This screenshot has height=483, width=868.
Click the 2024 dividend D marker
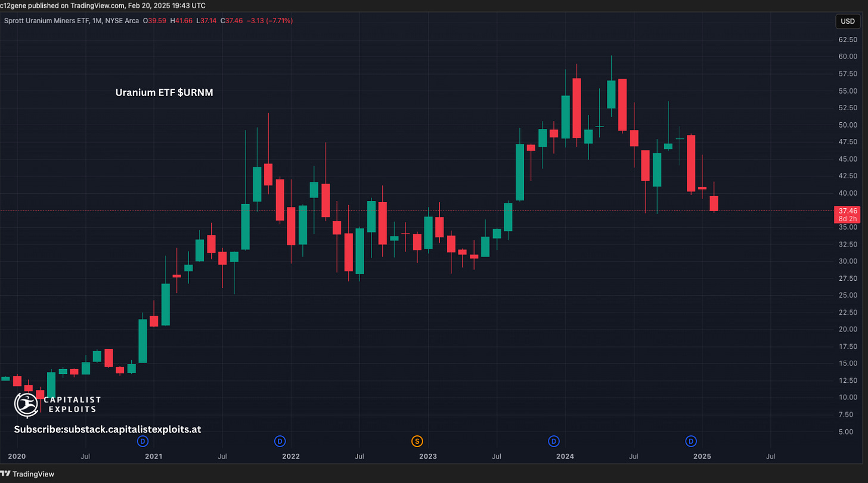click(554, 441)
